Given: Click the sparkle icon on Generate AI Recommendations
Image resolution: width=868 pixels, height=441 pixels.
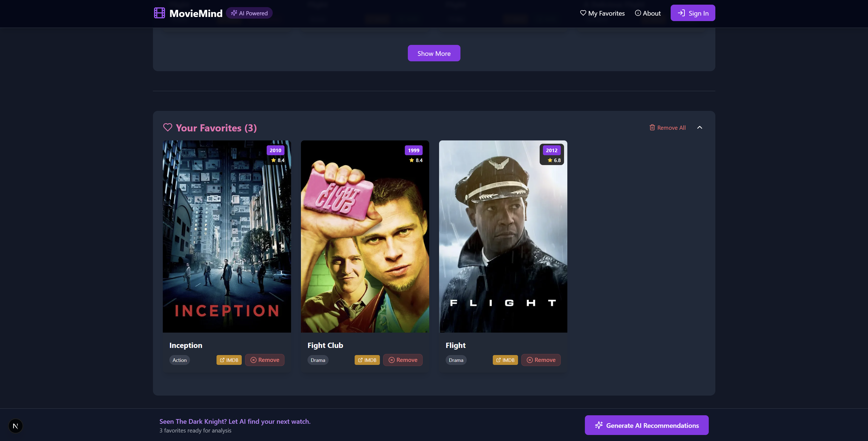Looking at the screenshot, I should click(599, 425).
